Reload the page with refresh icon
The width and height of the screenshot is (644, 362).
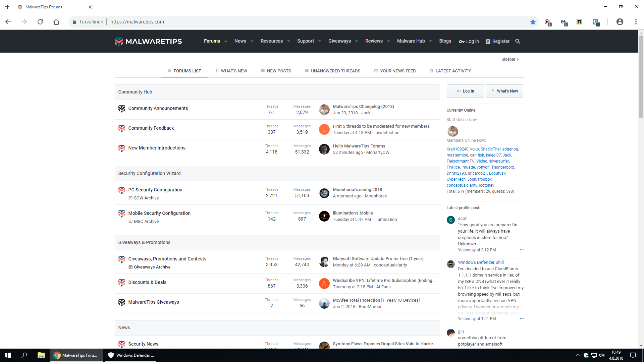pyautogui.click(x=40, y=22)
